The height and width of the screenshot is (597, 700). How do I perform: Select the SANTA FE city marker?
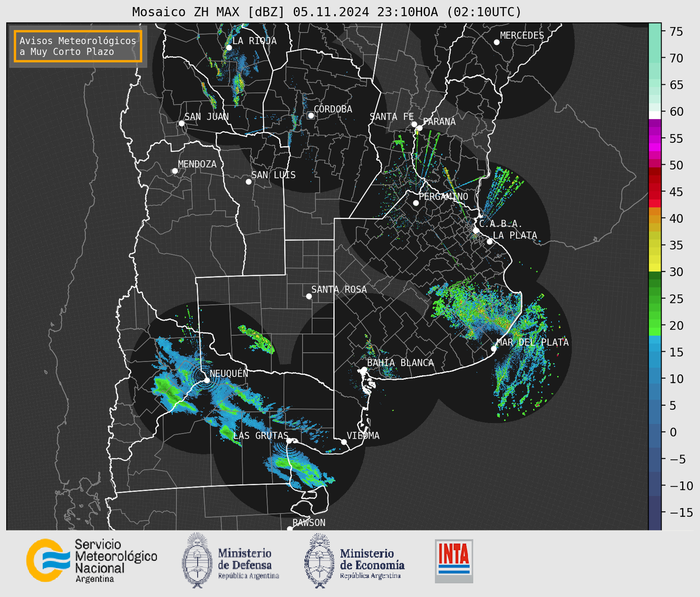(x=414, y=124)
